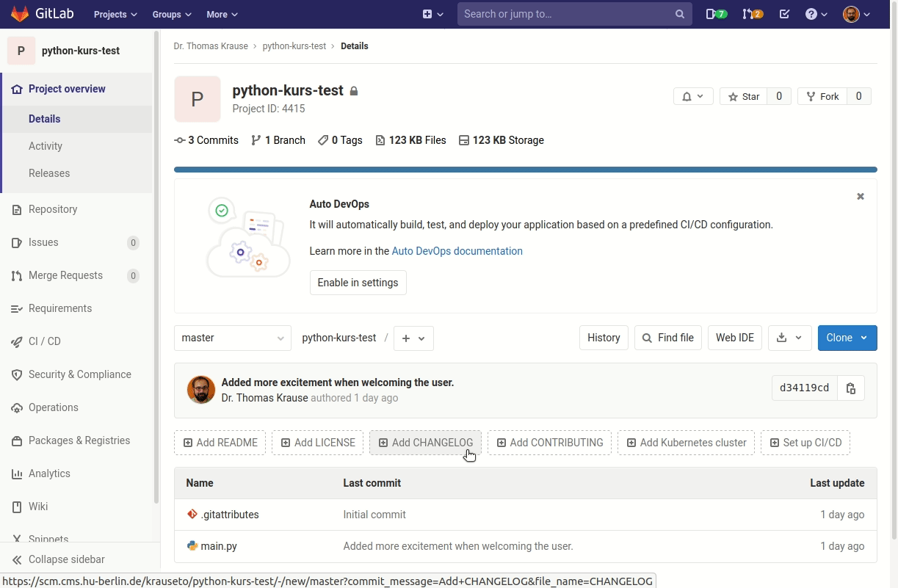Viewport: 898px width, 588px height.
Task: Open the Help question mark menu
Action: 816,14
